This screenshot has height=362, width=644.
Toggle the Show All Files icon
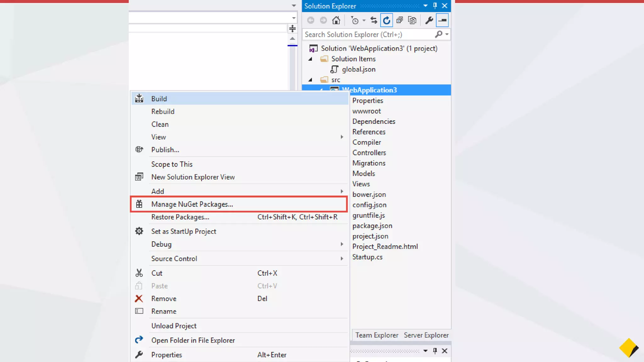(412, 20)
